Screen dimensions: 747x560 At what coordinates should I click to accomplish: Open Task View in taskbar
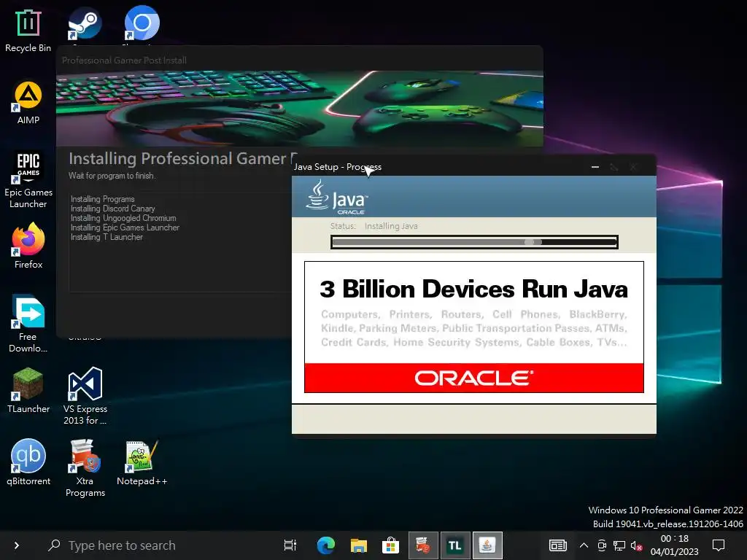(290, 545)
